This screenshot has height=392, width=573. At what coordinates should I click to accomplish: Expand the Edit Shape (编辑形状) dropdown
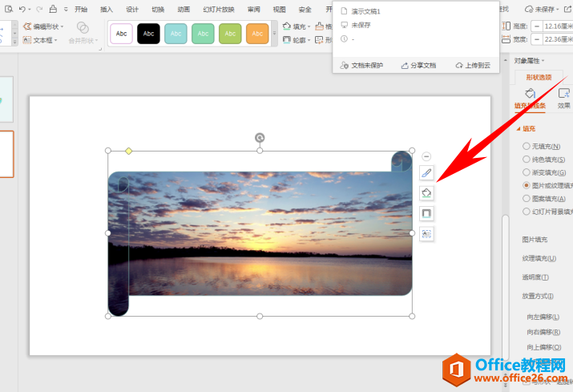pyautogui.click(x=46, y=26)
